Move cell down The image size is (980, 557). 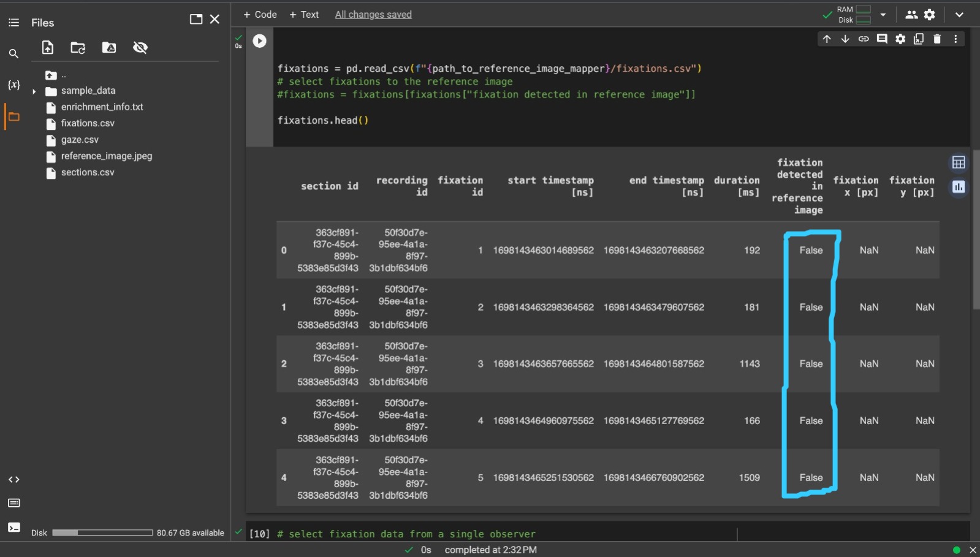845,39
